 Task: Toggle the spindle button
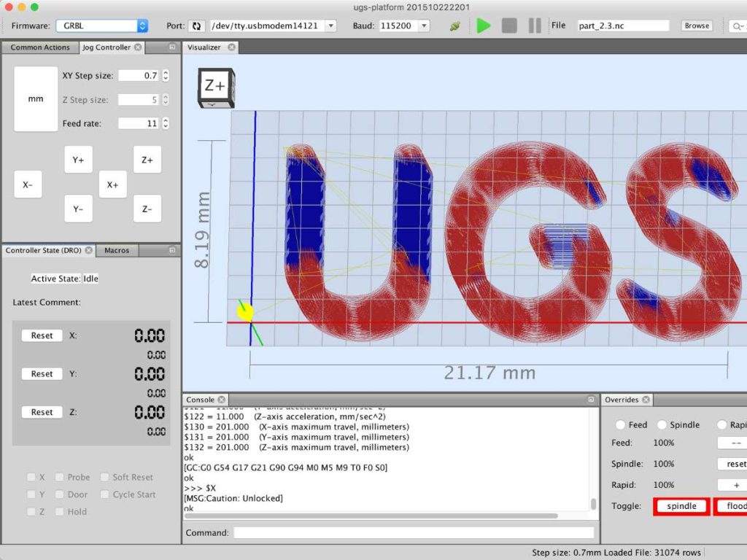pos(681,506)
